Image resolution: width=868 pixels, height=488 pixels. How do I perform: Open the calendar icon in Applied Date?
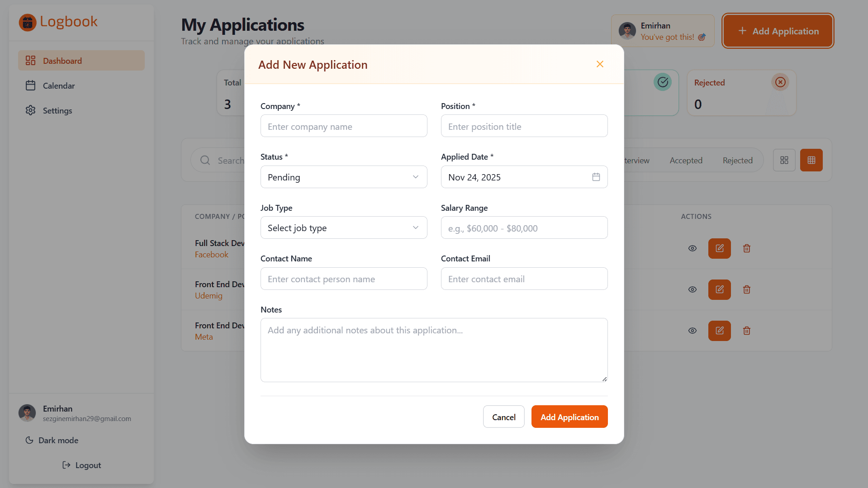pos(596,177)
